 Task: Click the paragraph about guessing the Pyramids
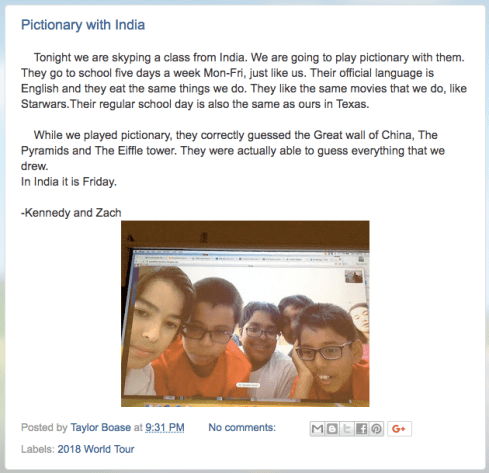coord(233,150)
